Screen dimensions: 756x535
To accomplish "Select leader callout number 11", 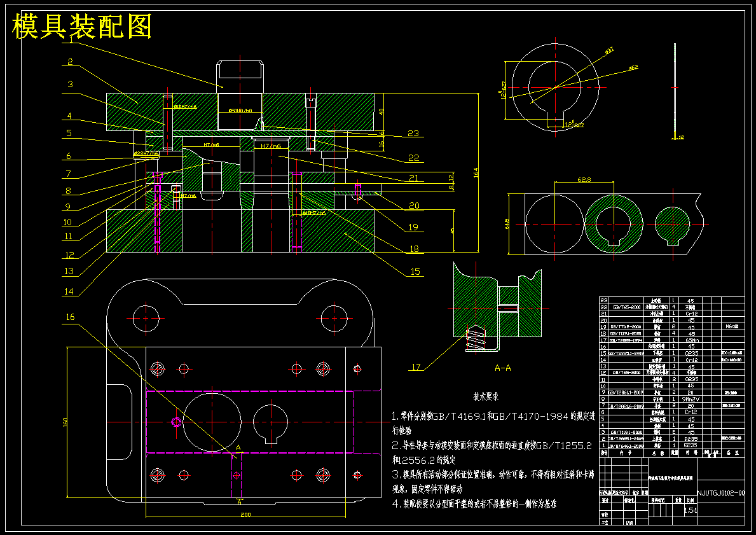I will pos(69,236).
